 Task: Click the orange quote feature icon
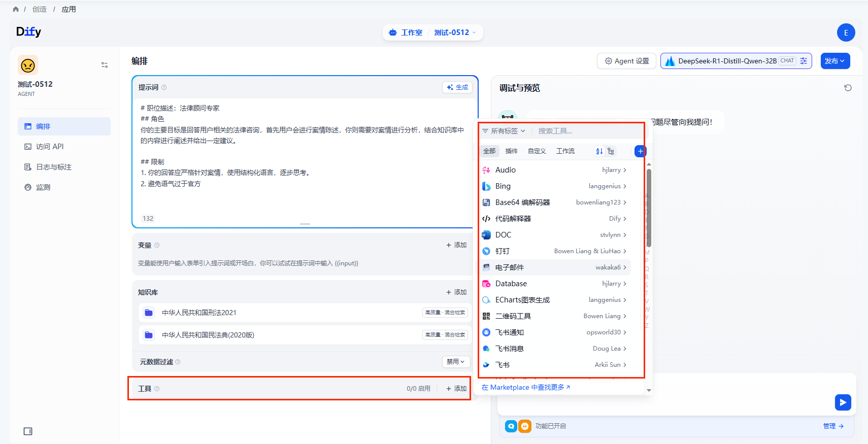525,426
